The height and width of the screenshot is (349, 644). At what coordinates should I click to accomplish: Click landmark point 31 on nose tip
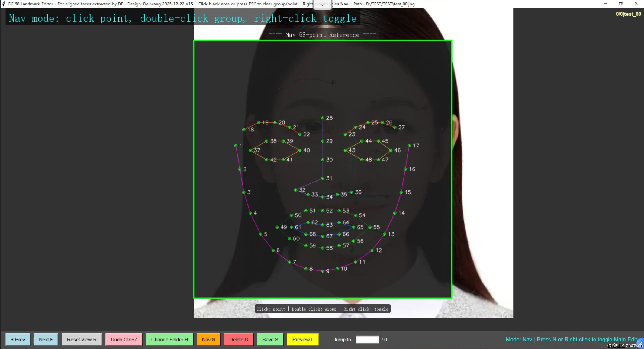click(323, 178)
